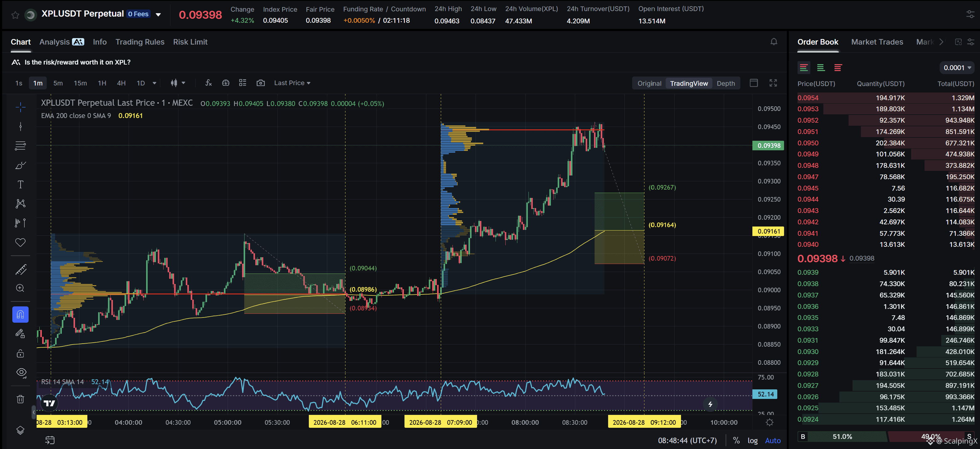Switch to the Analysis tab

pyautogui.click(x=62, y=42)
